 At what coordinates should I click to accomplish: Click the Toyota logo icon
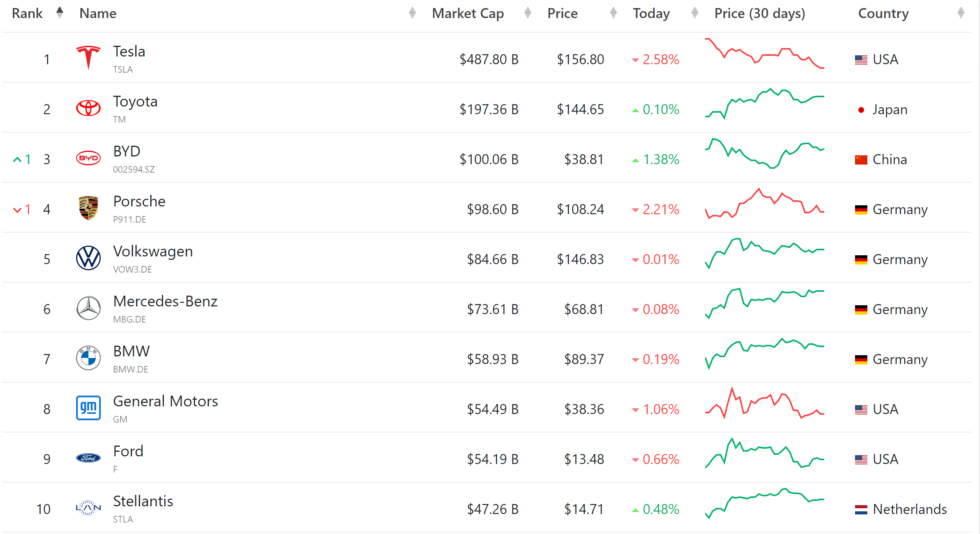tap(88, 108)
